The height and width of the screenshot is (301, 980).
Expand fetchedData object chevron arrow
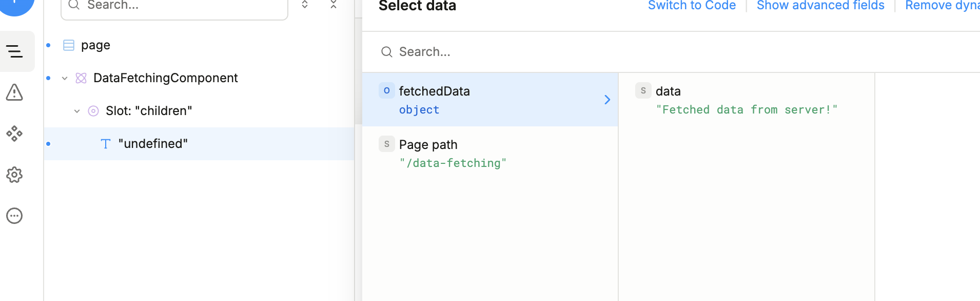[607, 100]
